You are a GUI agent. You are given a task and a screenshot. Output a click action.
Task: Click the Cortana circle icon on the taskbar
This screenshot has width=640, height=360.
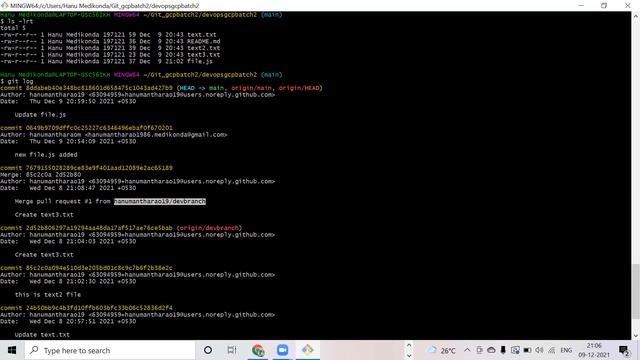click(208, 350)
